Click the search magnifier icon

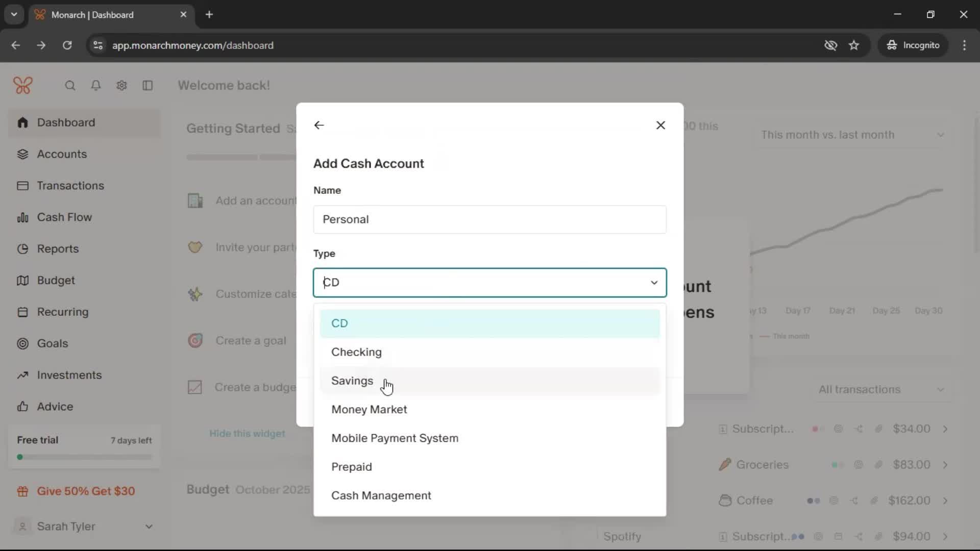click(70, 86)
